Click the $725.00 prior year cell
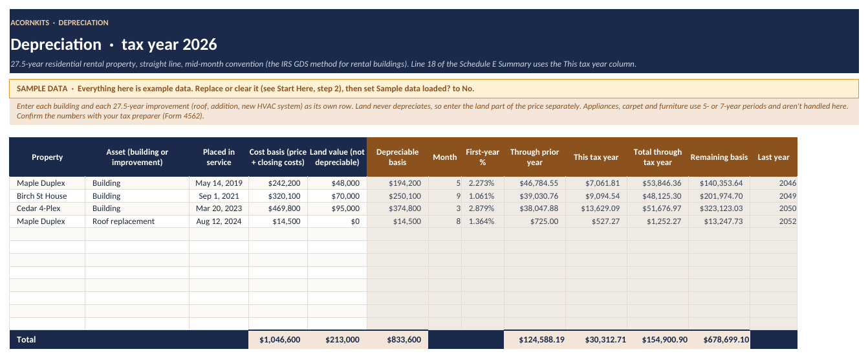 534,221
